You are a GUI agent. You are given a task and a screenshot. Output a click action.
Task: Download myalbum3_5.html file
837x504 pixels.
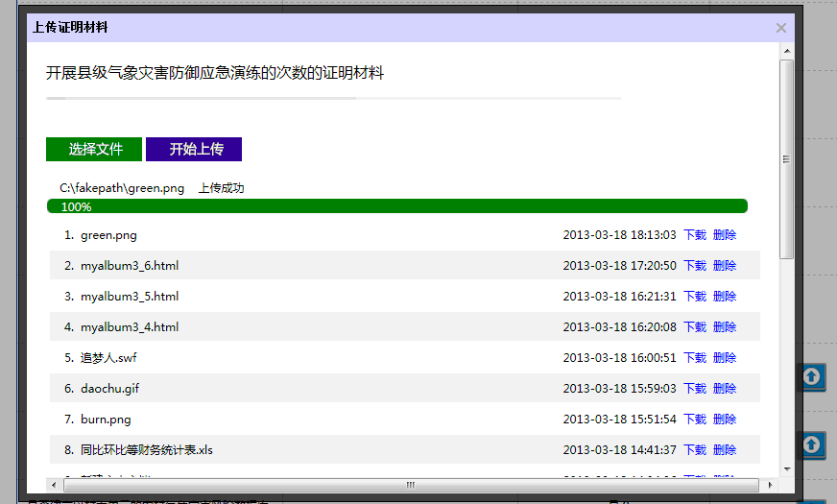coord(695,297)
